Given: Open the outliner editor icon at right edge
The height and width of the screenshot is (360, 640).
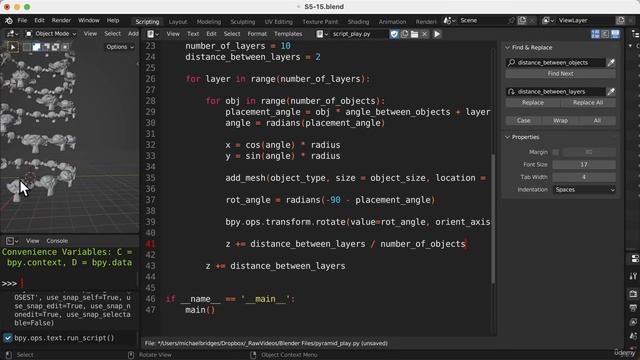Looking at the screenshot, I should point(635,35).
